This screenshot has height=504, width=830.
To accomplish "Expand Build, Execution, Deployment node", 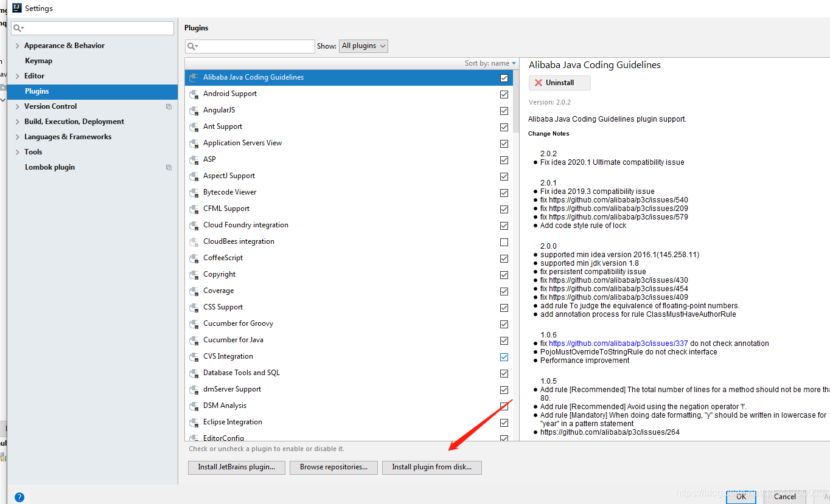I will click(x=17, y=122).
